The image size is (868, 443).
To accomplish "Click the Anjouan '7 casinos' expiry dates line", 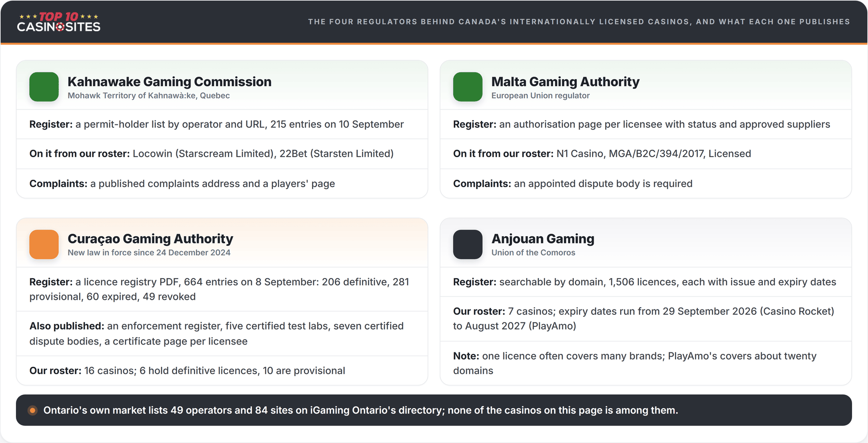I will [643, 319].
